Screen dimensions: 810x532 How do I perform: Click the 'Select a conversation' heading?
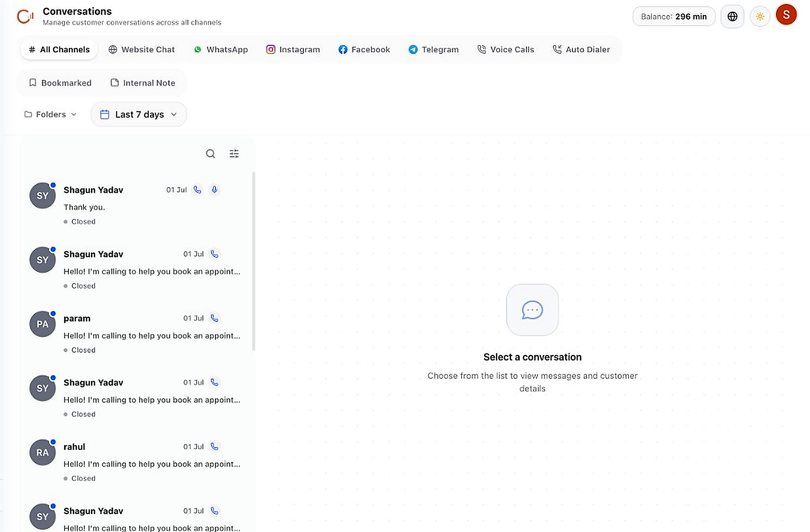[532, 357]
